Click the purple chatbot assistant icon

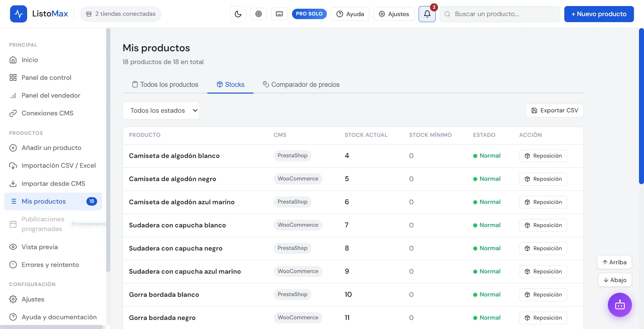[620, 305]
